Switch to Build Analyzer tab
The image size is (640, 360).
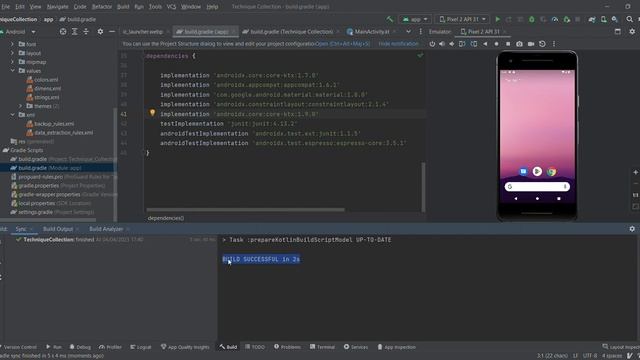coord(106,229)
